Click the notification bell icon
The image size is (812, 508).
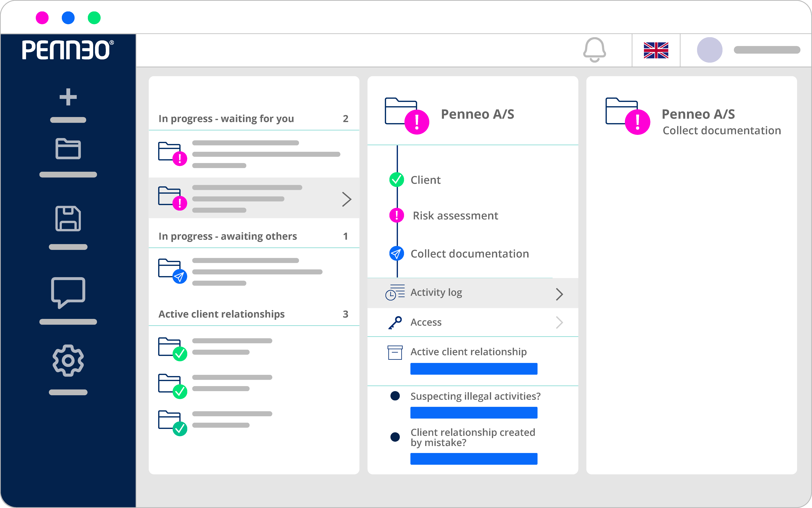pyautogui.click(x=594, y=50)
